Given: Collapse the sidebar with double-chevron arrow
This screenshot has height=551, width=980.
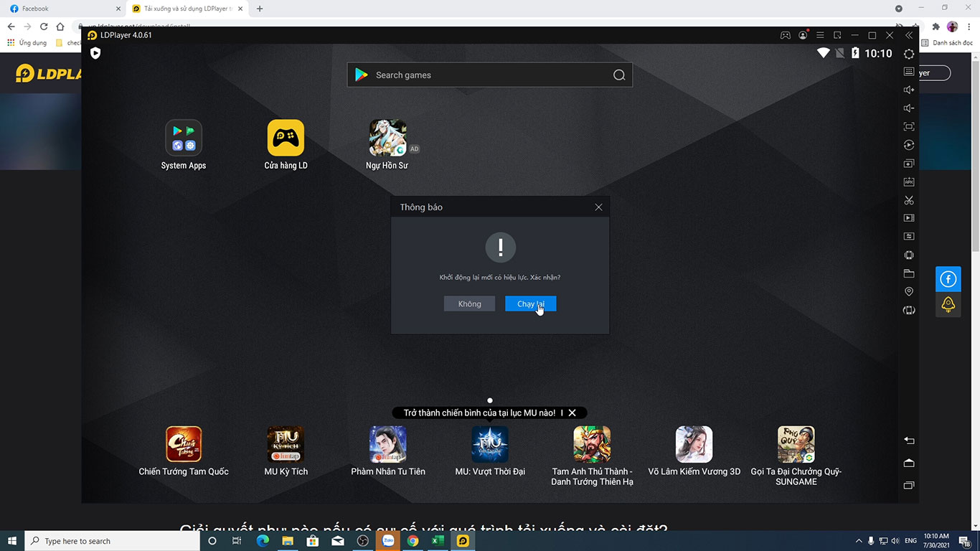Looking at the screenshot, I should [x=909, y=35].
